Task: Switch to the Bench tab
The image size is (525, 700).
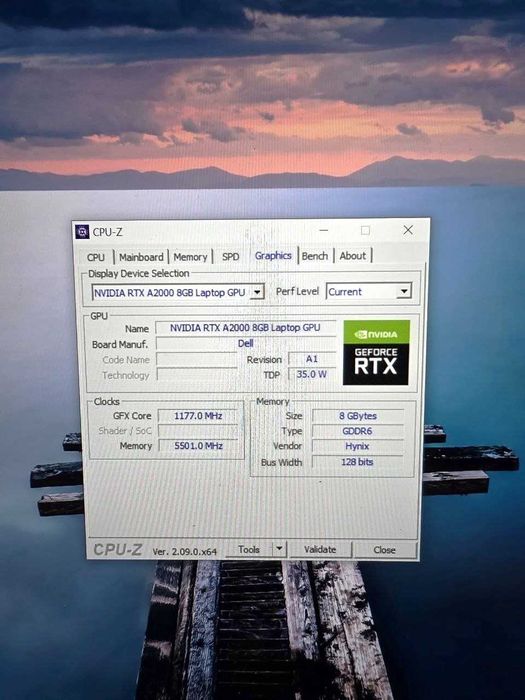Action: click(x=315, y=256)
